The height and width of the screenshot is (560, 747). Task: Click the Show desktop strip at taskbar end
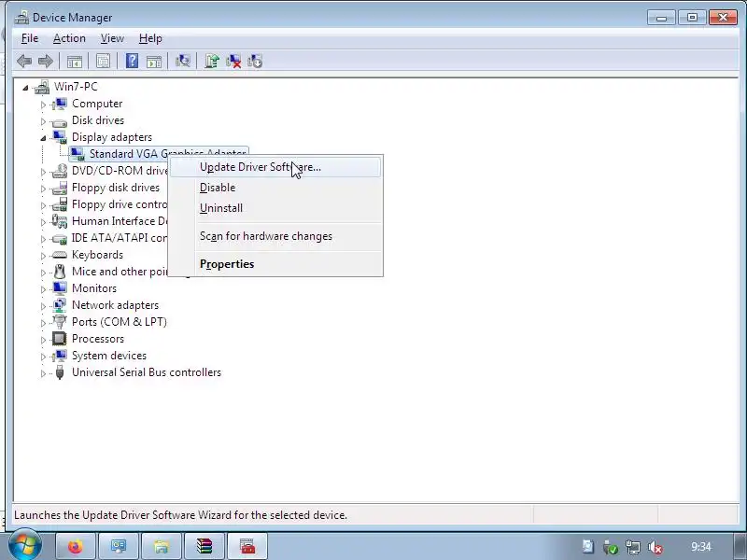pos(739,546)
